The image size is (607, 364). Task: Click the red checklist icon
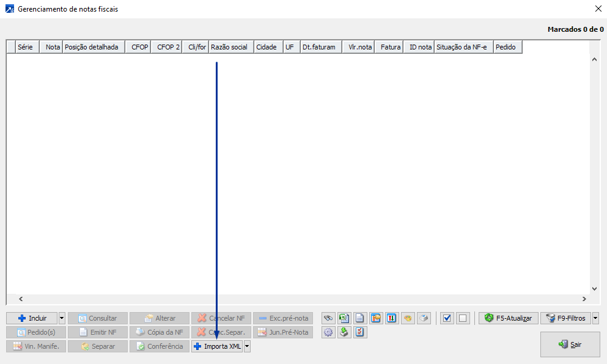click(360, 332)
